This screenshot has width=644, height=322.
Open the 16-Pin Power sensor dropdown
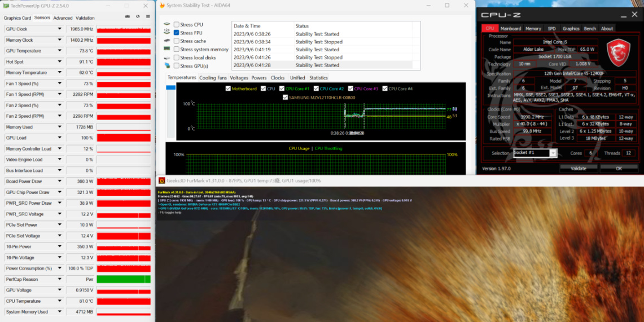point(60,246)
